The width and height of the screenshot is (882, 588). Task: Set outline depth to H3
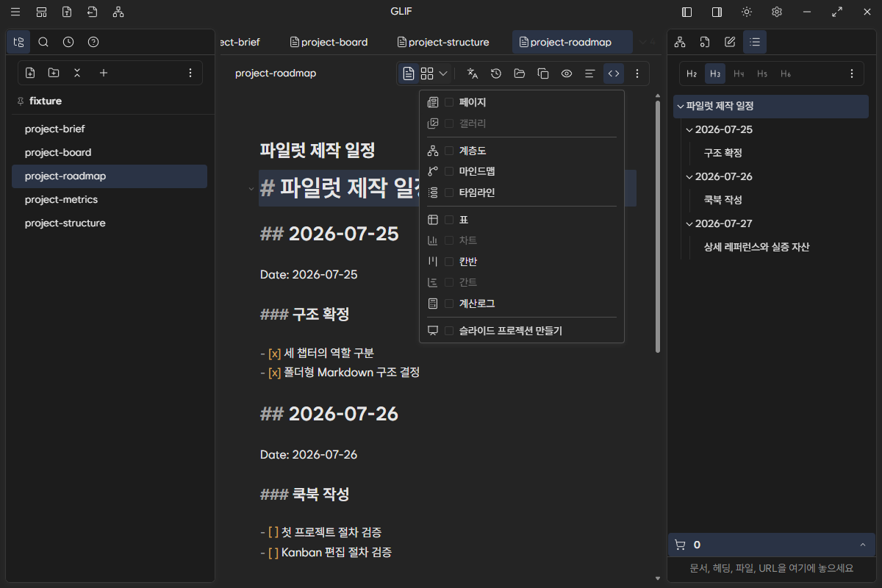pos(715,73)
